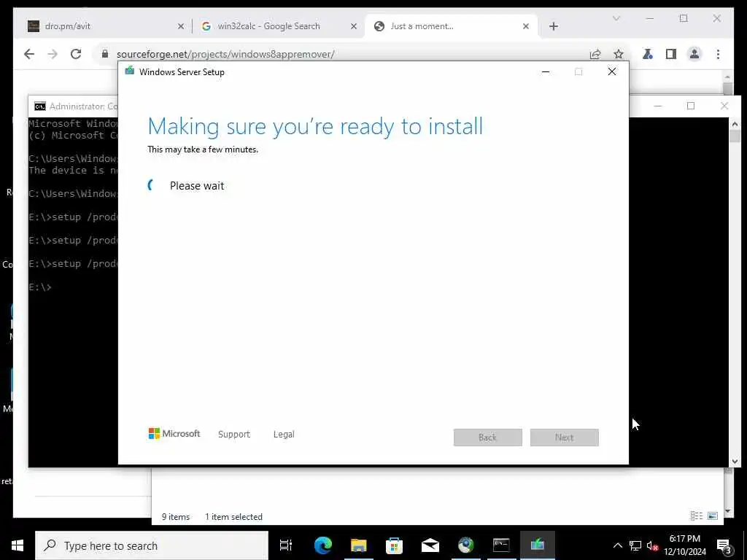Open Support link in Setup
The width and height of the screenshot is (747, 560).
234,435
